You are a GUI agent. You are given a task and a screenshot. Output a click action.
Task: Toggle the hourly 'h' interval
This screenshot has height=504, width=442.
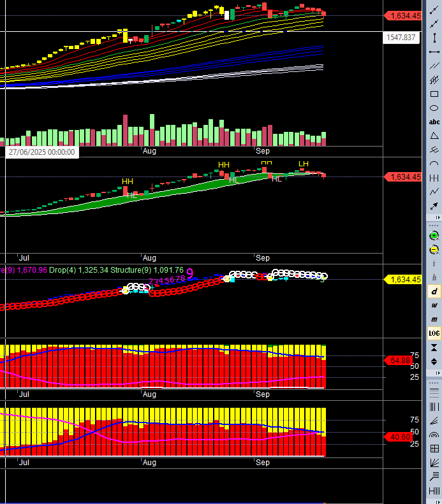434,277
